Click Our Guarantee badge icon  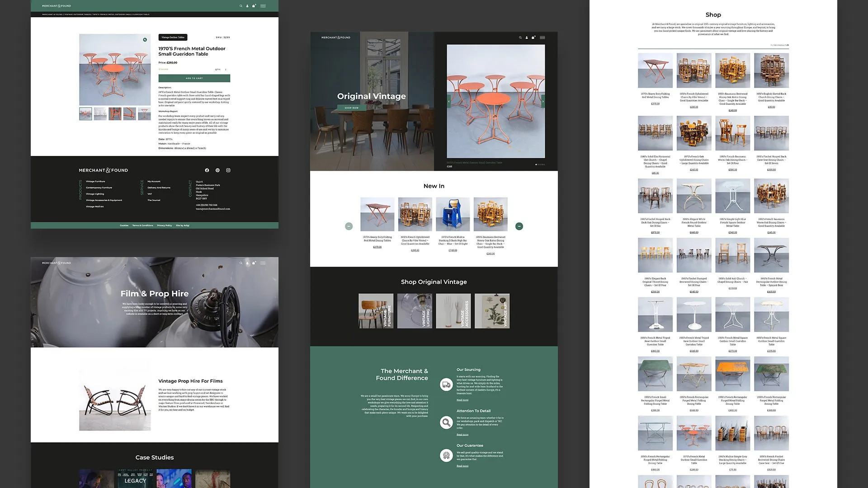pyautogui.click(x=446, y=455)
